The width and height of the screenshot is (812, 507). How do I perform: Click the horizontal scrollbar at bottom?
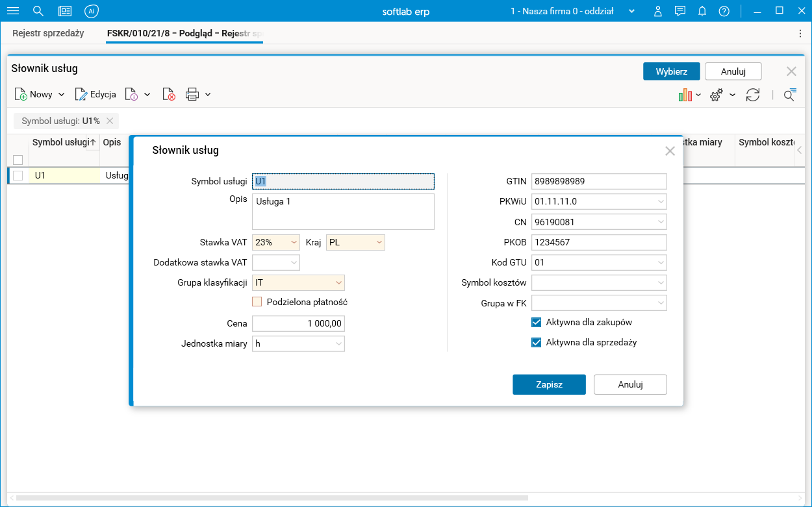pos(272,498)
